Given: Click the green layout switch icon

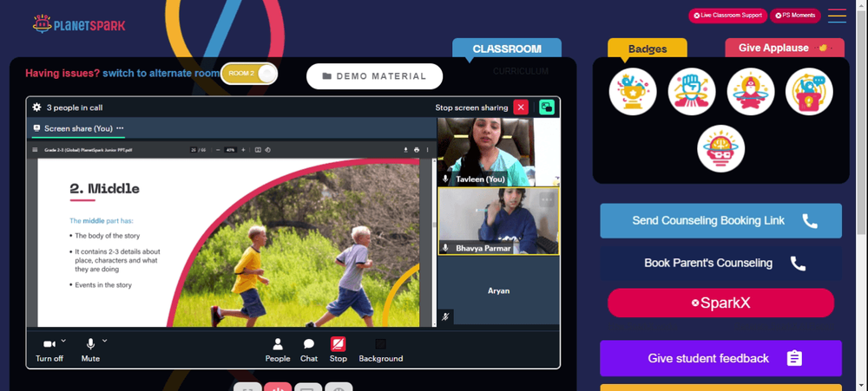Looking at the screenshot, I should click(x=547, y=108).
